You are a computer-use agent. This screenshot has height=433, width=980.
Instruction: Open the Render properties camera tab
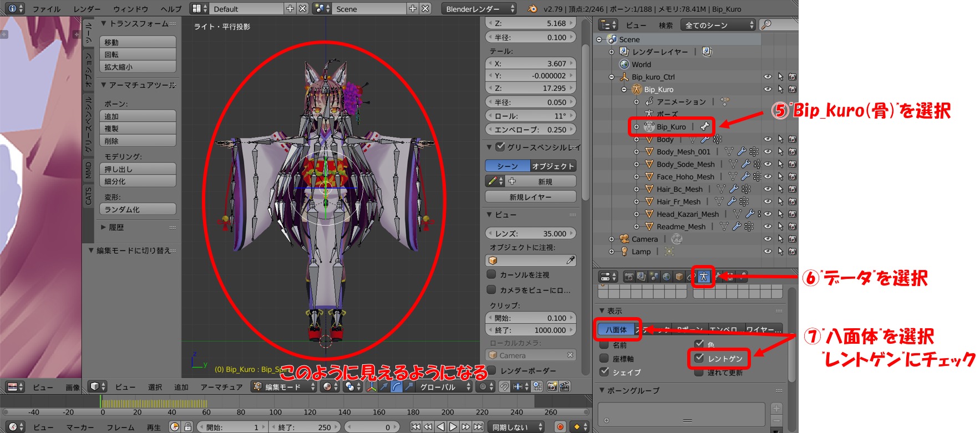[629, 277]
